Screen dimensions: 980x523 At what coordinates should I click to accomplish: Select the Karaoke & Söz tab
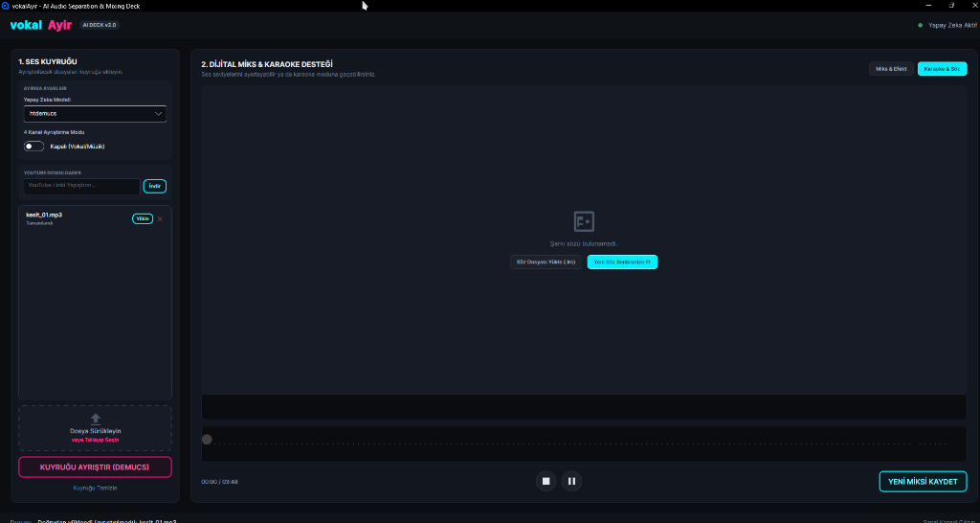coord(942,69)
